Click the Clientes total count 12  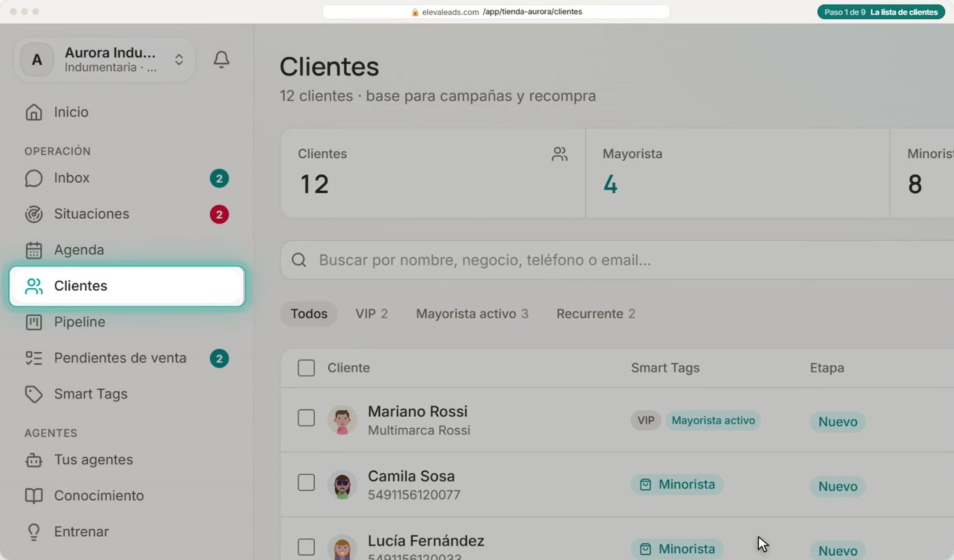point(314,185)
